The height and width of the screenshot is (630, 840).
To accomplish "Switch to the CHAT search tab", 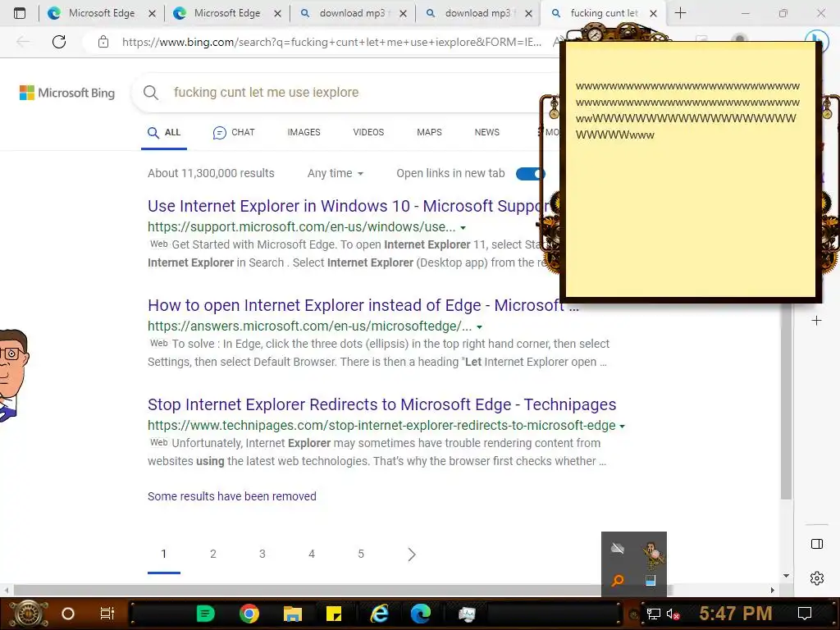I will (x=234, y=132).
